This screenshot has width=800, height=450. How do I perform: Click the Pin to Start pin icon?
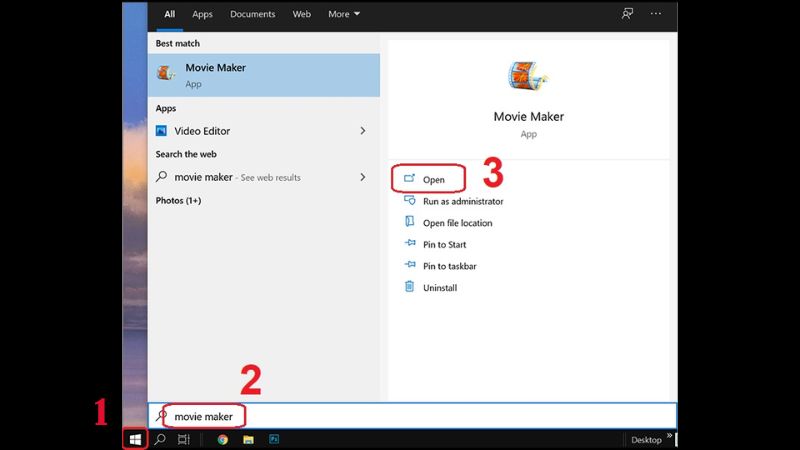coord(410,243)
